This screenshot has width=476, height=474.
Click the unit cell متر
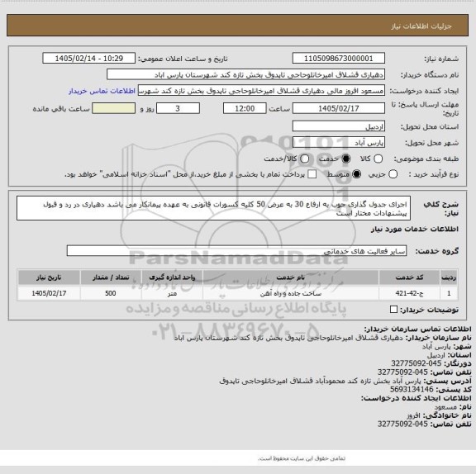172,293
